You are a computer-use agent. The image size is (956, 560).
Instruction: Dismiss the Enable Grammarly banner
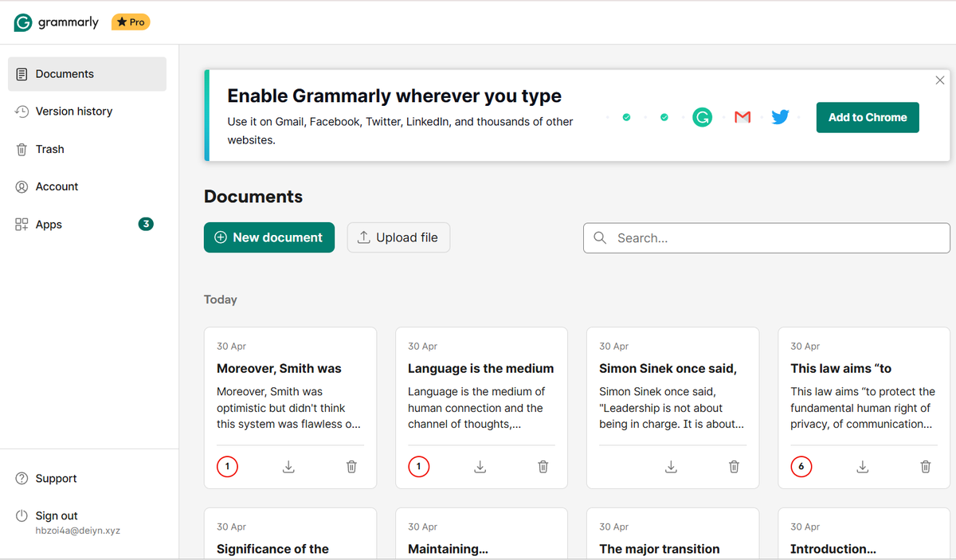point(940,80)
